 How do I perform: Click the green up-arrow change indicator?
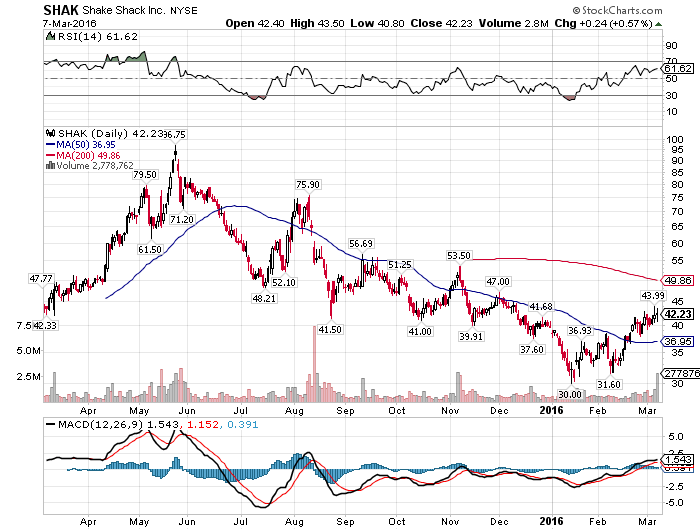point(658,24)
